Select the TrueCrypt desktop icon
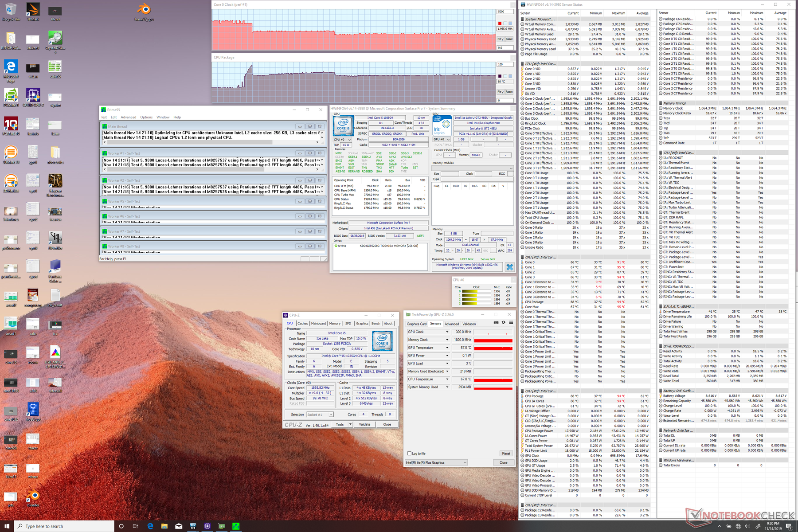The height and width of the screenshot is (532, 798). (33, 412)
